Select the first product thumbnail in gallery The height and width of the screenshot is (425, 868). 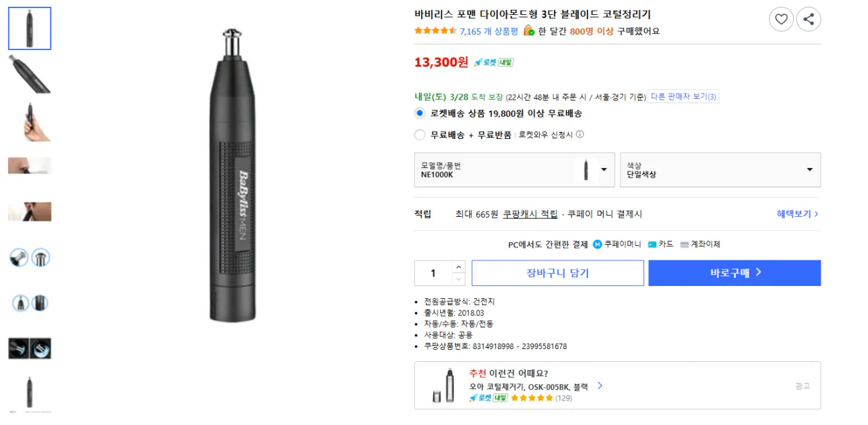(29, 28)
